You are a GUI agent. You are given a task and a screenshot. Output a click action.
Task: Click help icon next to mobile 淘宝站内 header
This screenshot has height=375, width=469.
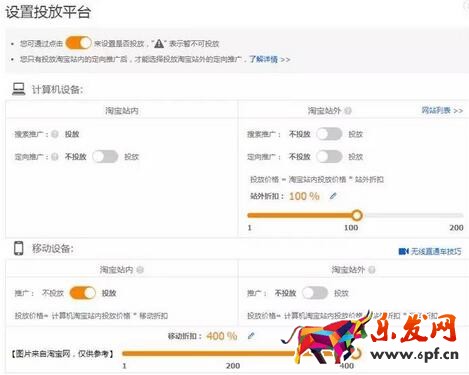(x=140, y=270)
